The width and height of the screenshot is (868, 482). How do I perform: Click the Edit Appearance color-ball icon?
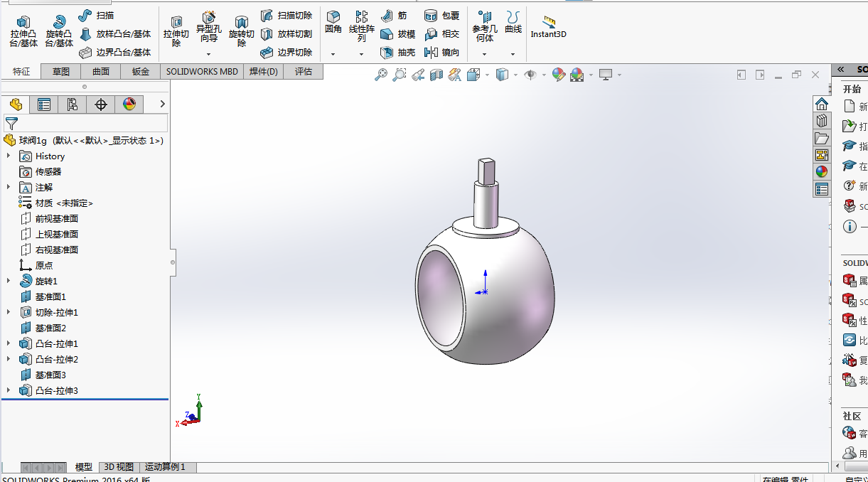click(558, 75)
